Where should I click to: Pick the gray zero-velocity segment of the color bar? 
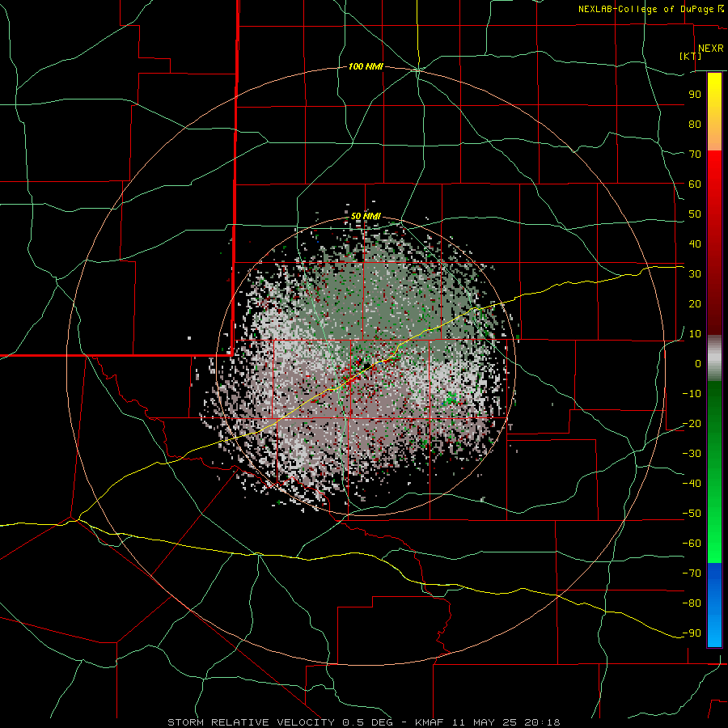[x=714, y=358]
